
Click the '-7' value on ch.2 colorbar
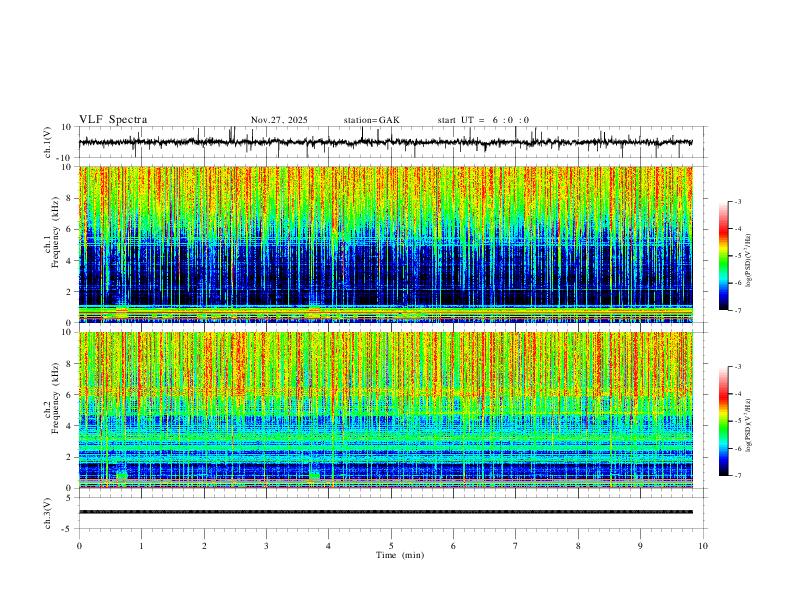coord(737,476)
